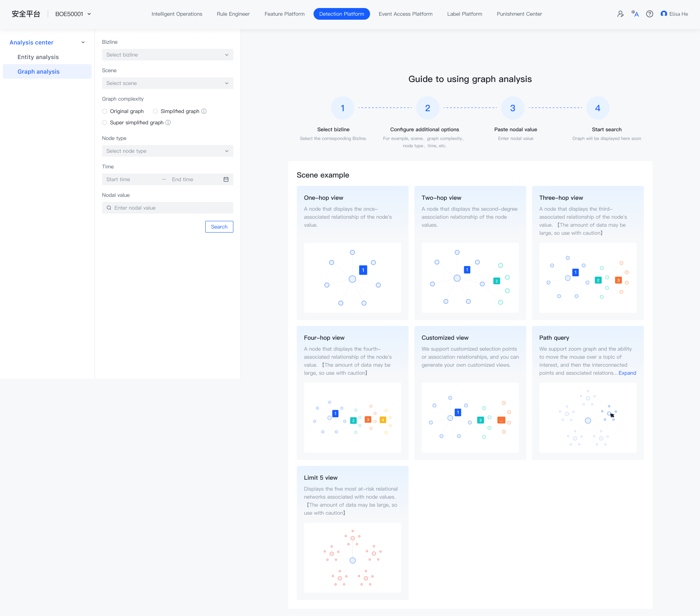This screenshot has height=616, width=700.
Task: Click info icon beside Super simplified graph
Action: click(168, 122)
